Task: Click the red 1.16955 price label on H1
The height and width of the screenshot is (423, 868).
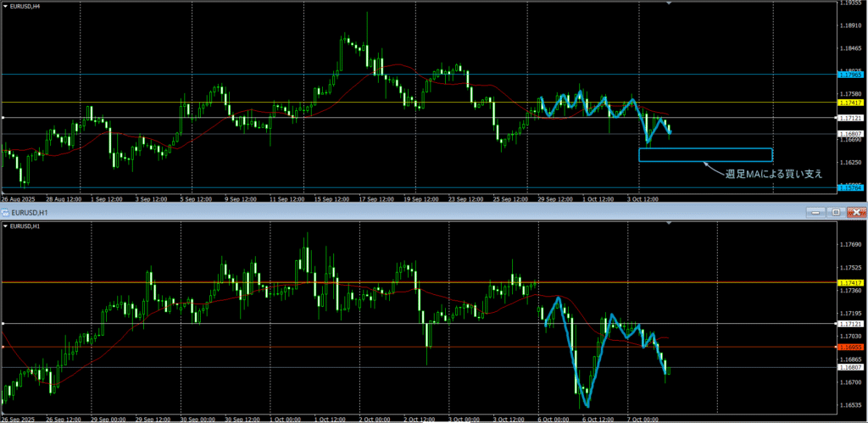Action: coord(850,347)
